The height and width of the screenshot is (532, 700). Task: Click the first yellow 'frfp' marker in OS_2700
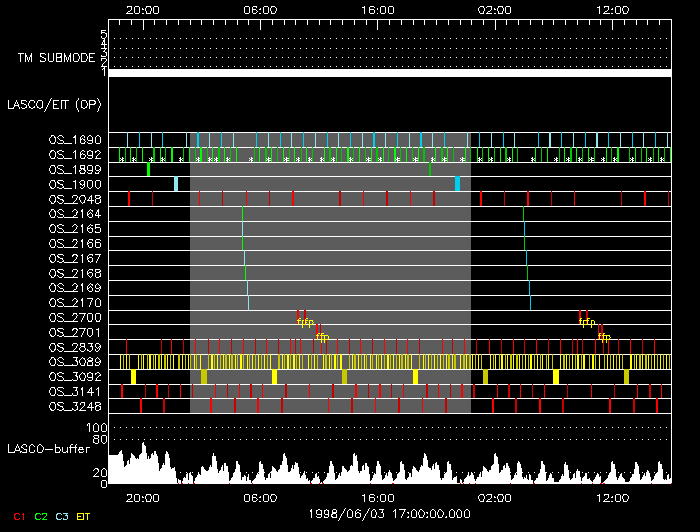tap(305, 322)
